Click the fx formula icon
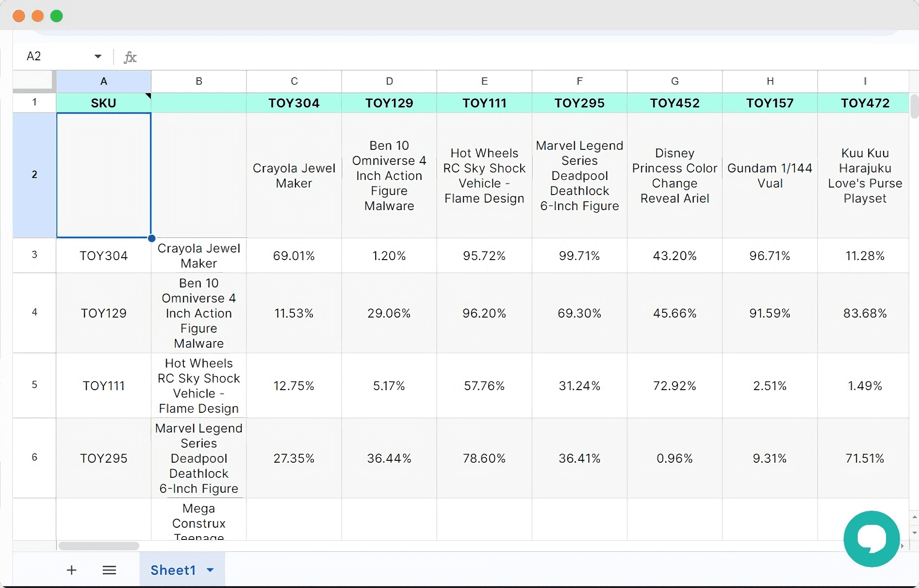The image size is (919, 588). coord(130,57)
